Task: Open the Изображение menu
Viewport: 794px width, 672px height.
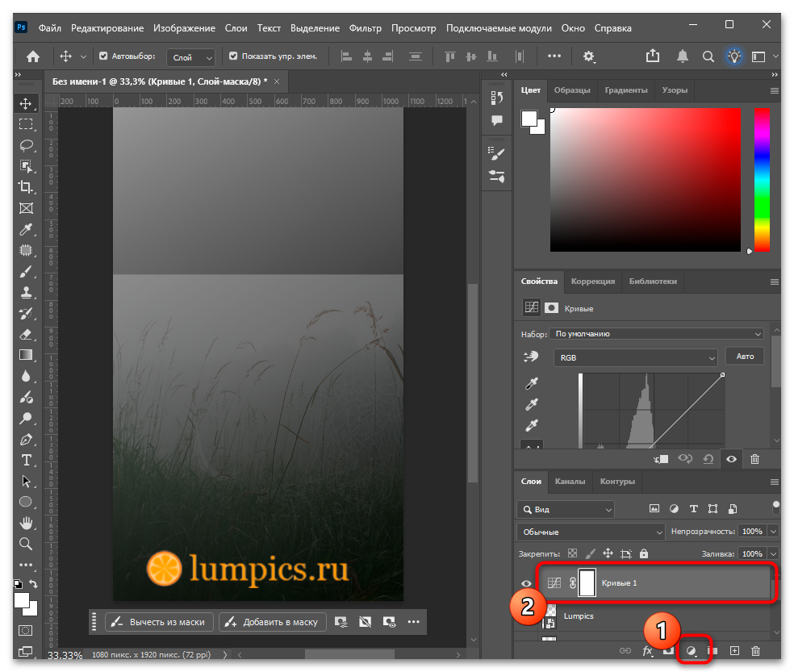Action: tap(184, 28)
